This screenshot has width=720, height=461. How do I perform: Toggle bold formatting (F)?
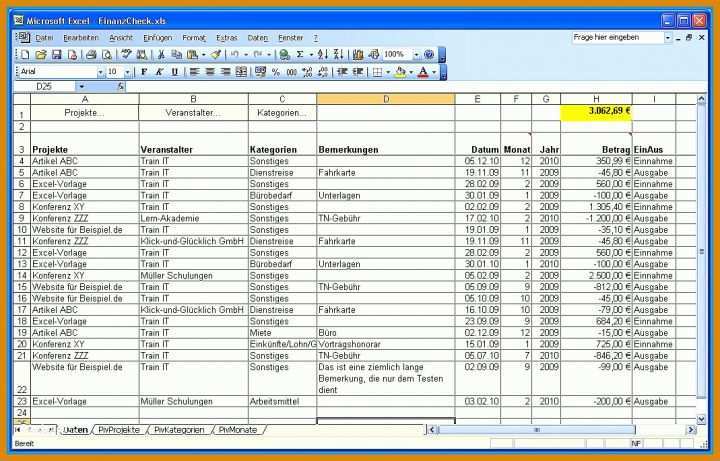pyautogui.click(x=144, y=72)
